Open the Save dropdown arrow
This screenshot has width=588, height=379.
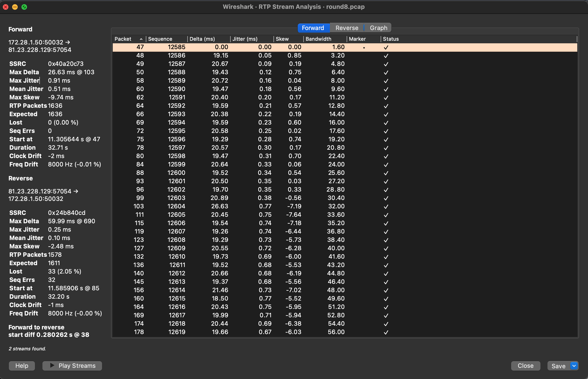click(x=574, y=366)
